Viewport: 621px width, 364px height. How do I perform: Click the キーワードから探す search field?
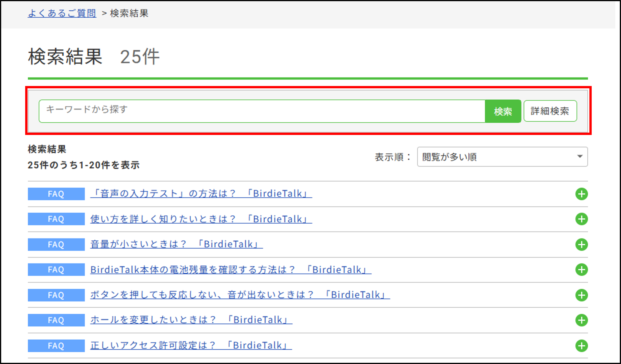pos(262,111)
